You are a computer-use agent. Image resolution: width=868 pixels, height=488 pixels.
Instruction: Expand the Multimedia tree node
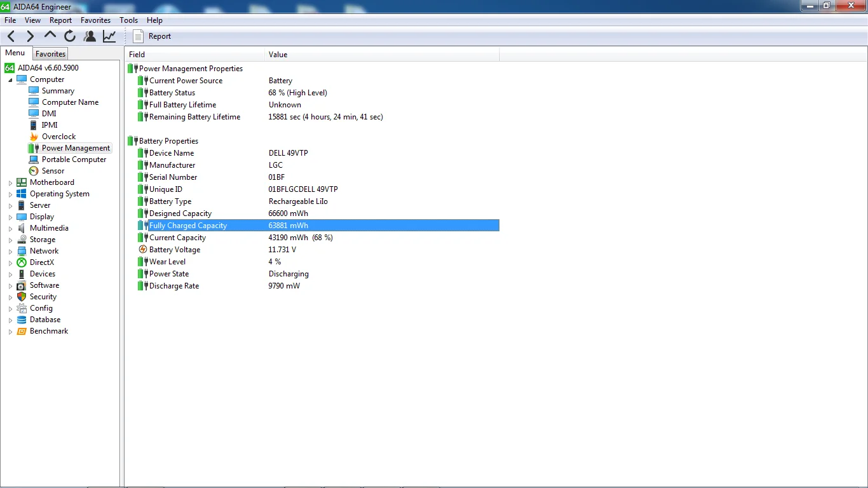coord(10,229)
